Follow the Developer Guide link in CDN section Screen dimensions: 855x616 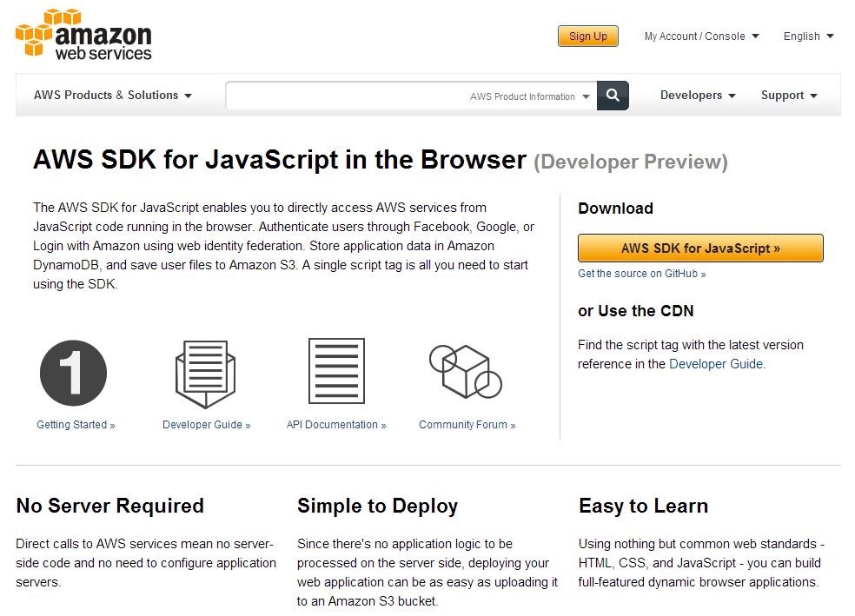(717, 364)
